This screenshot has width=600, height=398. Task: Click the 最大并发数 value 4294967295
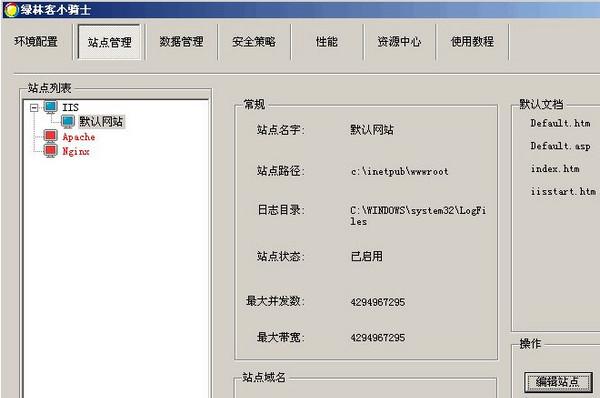[x=378, y=302]
